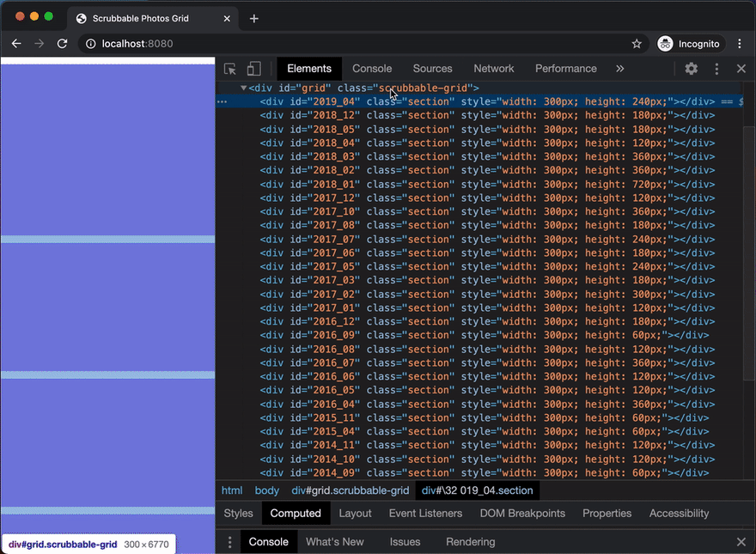Click the body breadcrumb
756x554 pixels.
click(266, 490)
